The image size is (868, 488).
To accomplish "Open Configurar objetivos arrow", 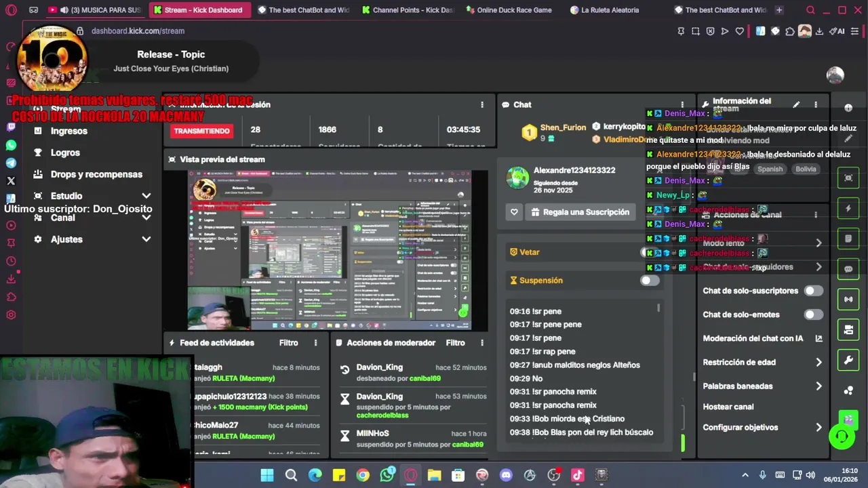I will 818,428.
